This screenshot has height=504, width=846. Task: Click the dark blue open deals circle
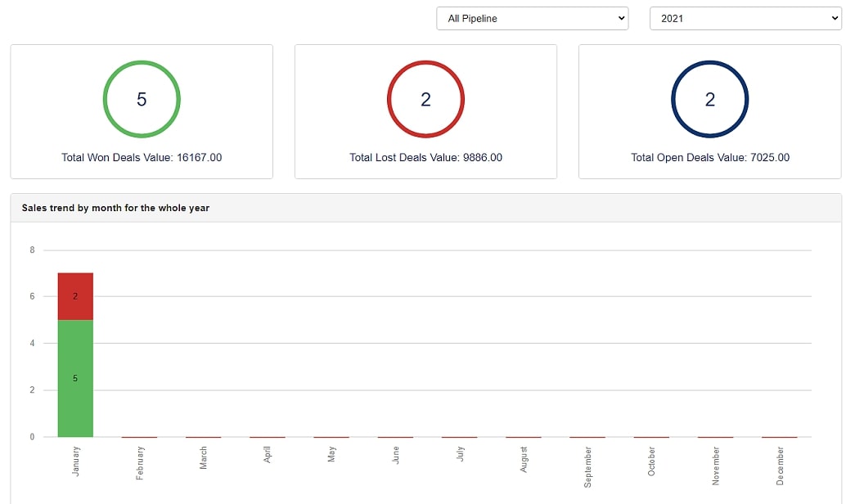(709, 99)
